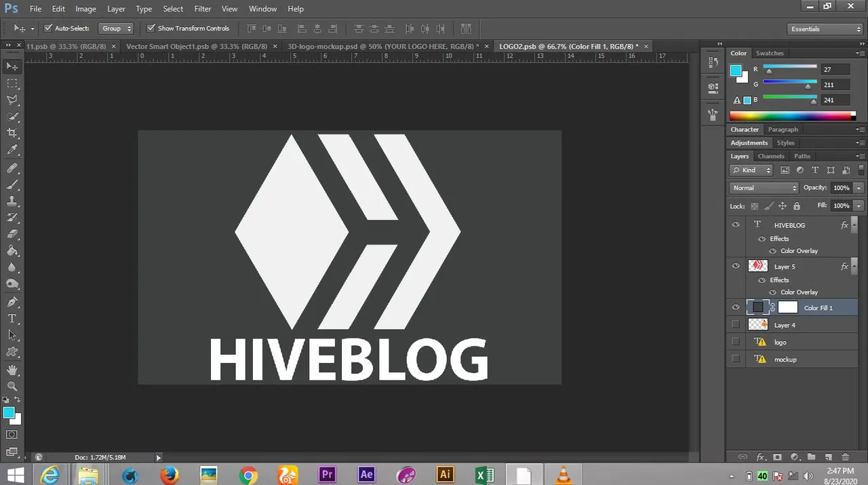Viewport: 868px width, 485px height.
Task: Select the Eraser tool
Action: click(12, 235)
